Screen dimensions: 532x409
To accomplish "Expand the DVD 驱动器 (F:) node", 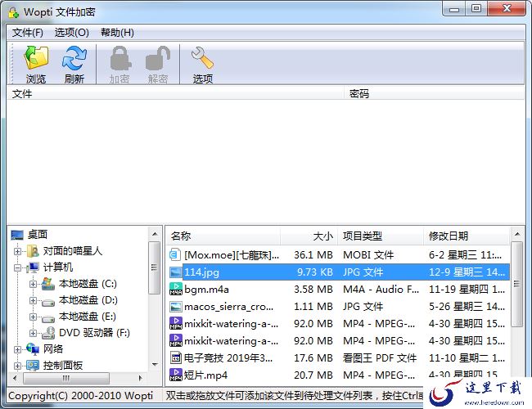I will 33,333.
